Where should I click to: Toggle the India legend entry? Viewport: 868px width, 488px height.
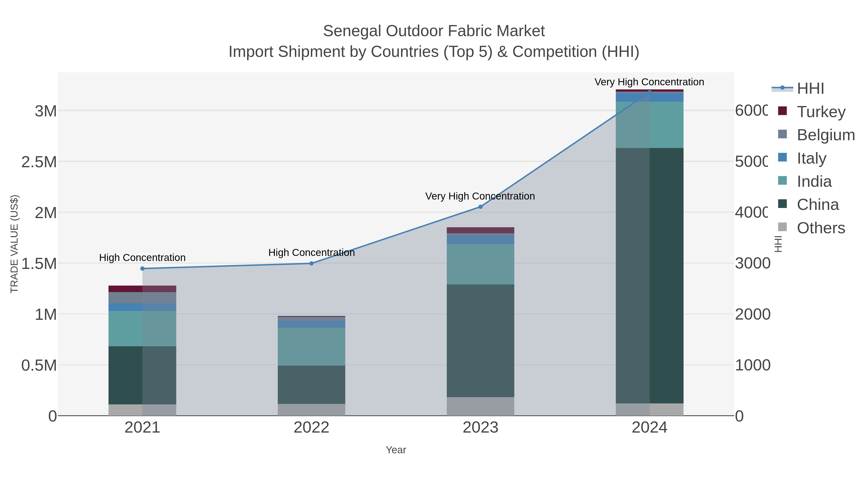click(805, 181)
